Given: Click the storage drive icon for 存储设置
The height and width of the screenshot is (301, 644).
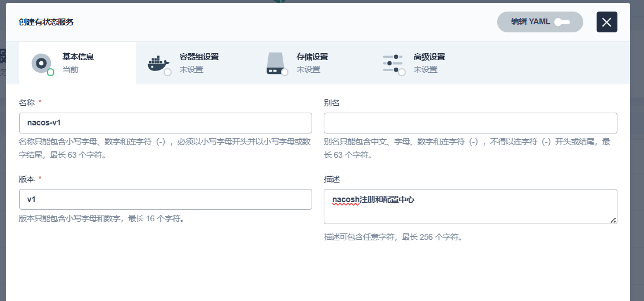Looking at the screenshot, I should coord(276,62).
